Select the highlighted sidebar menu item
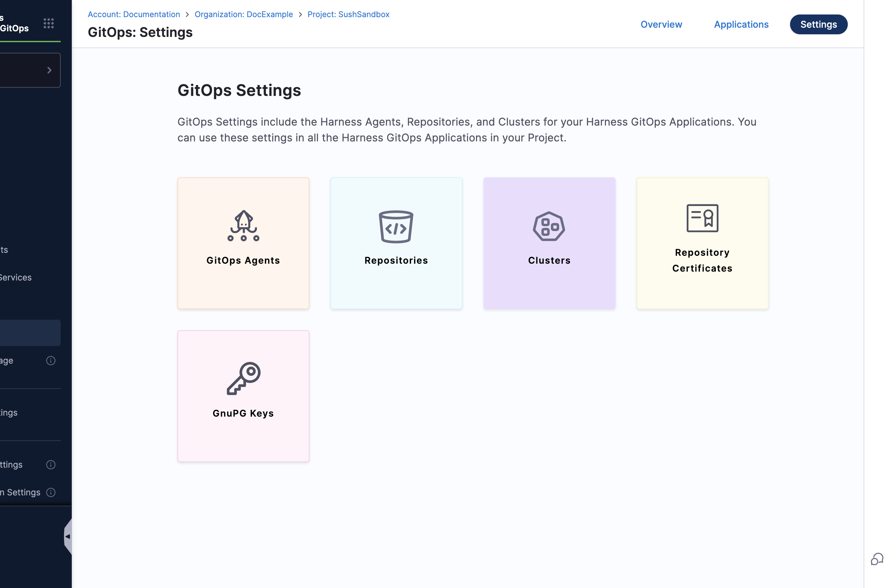The image size is (890, 588). tap(30, 333)
